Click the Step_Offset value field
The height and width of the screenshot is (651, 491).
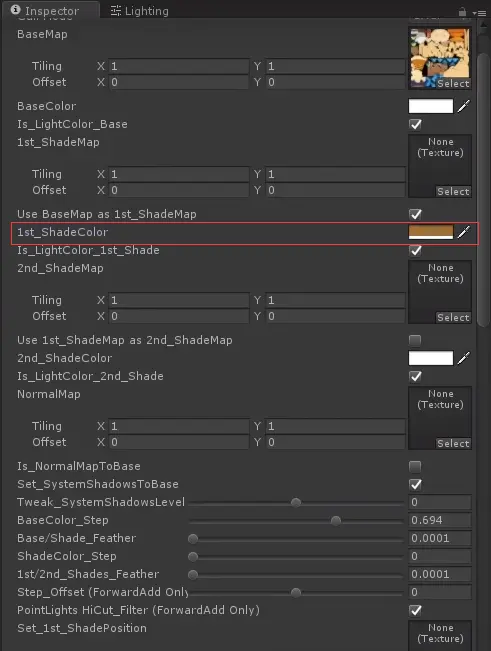click(440, 592)
